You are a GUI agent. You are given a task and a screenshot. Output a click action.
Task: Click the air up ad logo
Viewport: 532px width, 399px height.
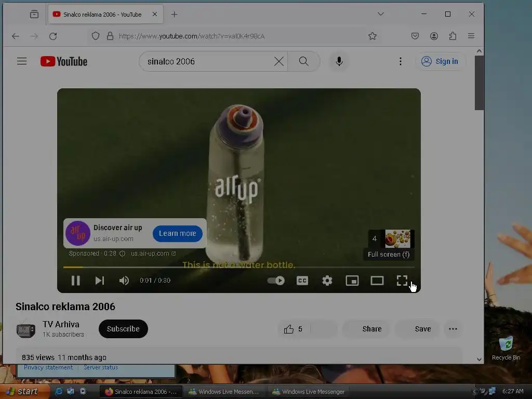pyautogui.click(x=78, y=233)
